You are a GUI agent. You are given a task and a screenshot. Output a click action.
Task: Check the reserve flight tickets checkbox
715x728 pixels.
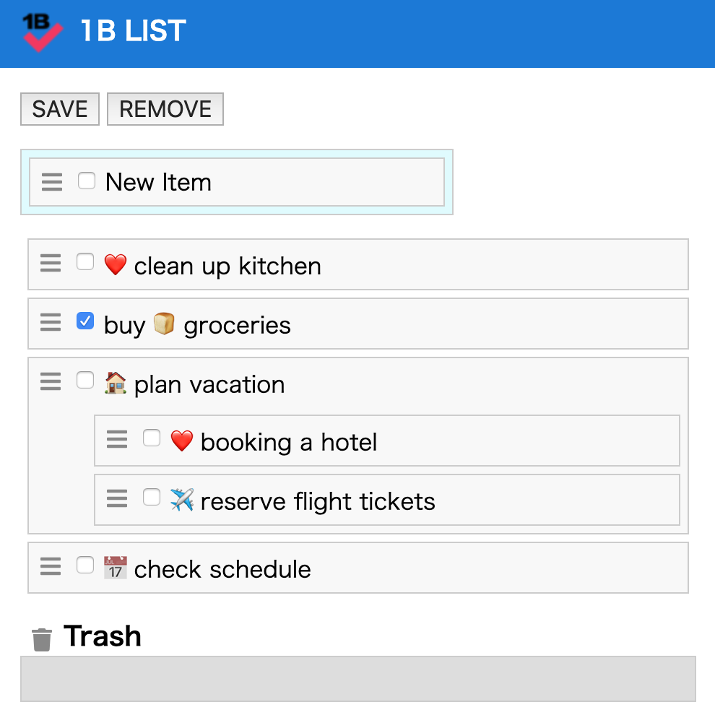click(x=151, y=497)
